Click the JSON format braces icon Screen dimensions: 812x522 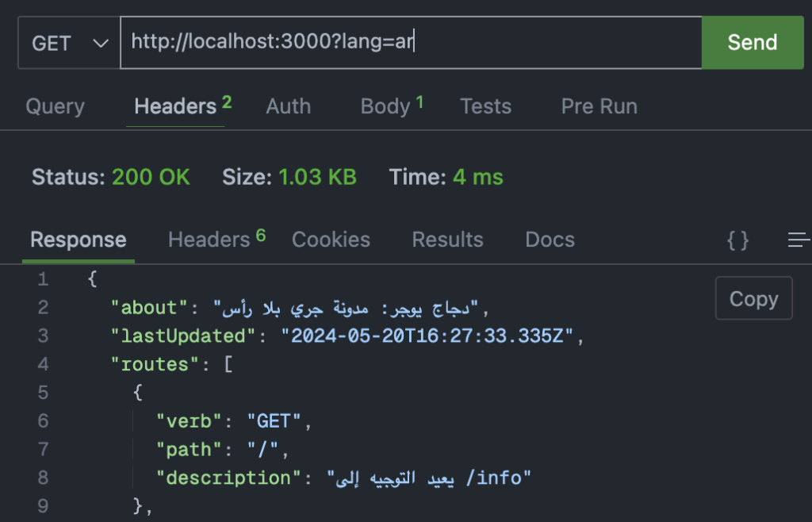point(738,239)
